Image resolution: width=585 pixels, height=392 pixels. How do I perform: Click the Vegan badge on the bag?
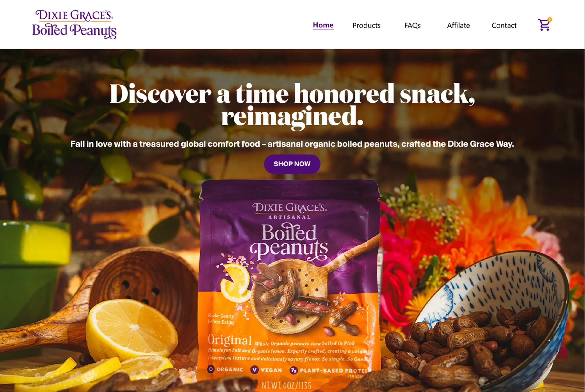tap(266, 370)
